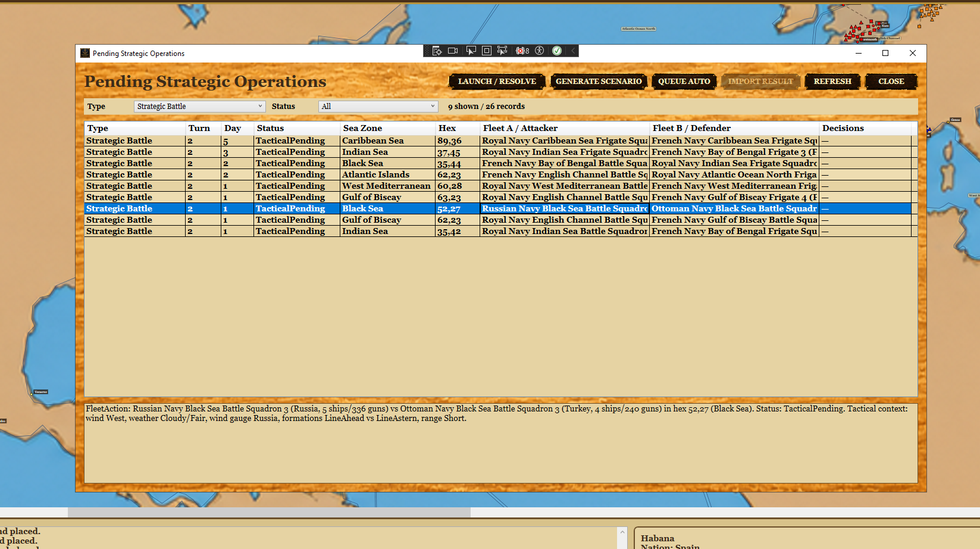Open Live Visual Tree from debug toolbar
The width and height of the screenshot is (980, 549).
pos(437,51)
